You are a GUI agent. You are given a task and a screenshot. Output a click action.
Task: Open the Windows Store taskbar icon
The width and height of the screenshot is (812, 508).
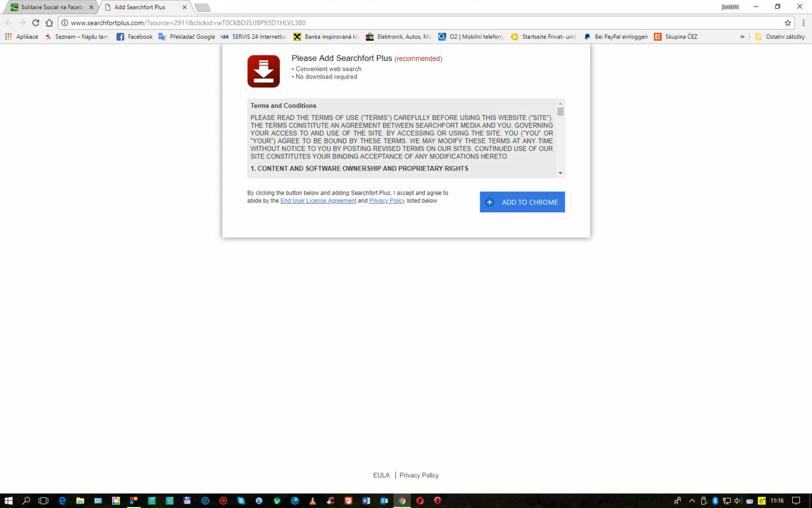[134, 500]
